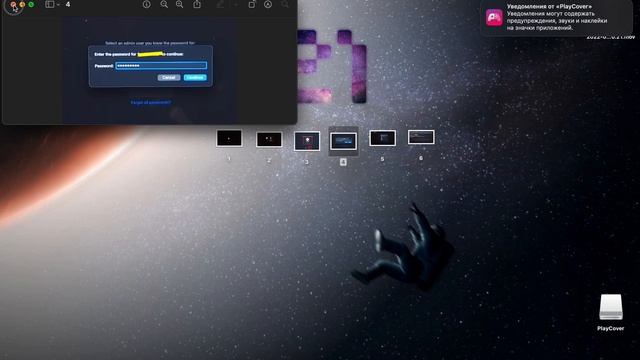Select thumbnail number 6

[421, 137]
